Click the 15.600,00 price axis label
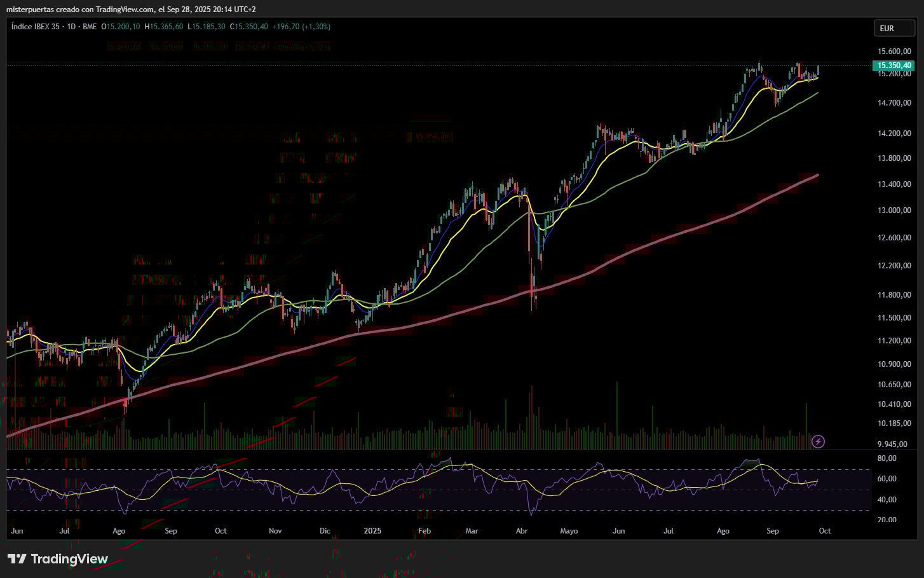This screenshot has width=924, height=578. point(894,52)
